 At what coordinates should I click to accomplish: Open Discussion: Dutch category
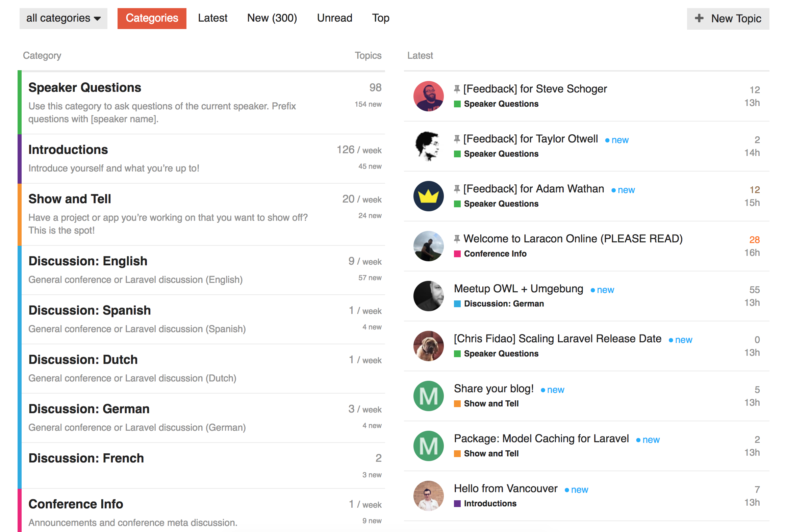tap(83, 360)
